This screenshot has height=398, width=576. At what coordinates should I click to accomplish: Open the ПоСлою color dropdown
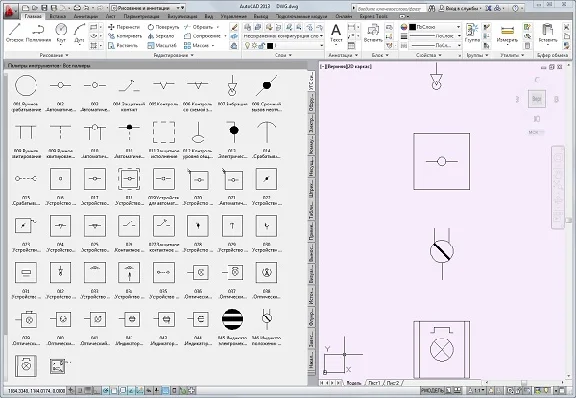click(435, 27)
